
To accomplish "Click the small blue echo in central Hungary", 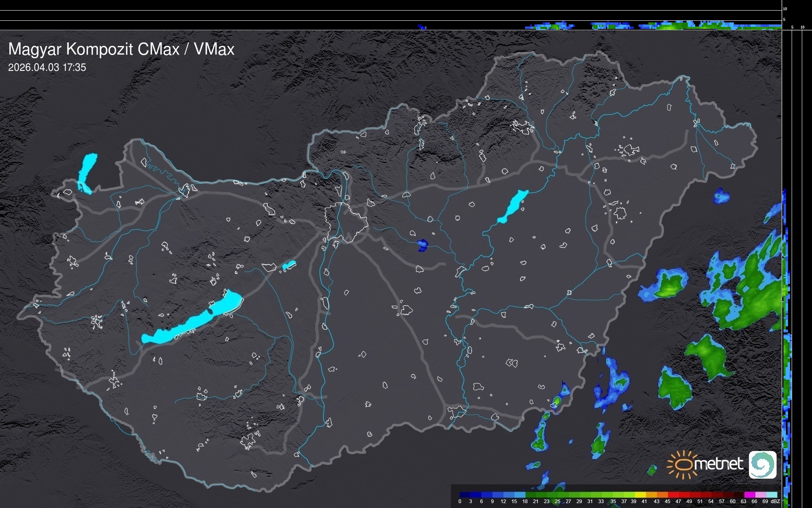I will click(x=422, y=245).
